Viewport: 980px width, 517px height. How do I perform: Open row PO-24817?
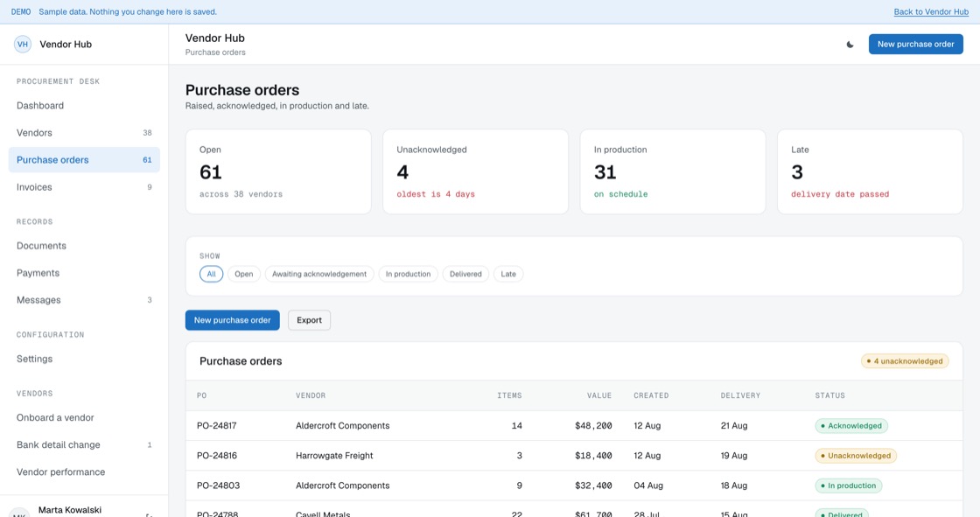coord(574,426)
